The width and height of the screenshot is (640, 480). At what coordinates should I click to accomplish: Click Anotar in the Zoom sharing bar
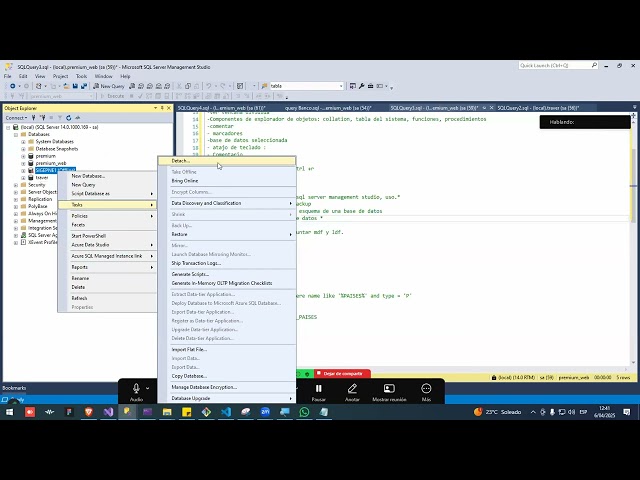point(352,393)
